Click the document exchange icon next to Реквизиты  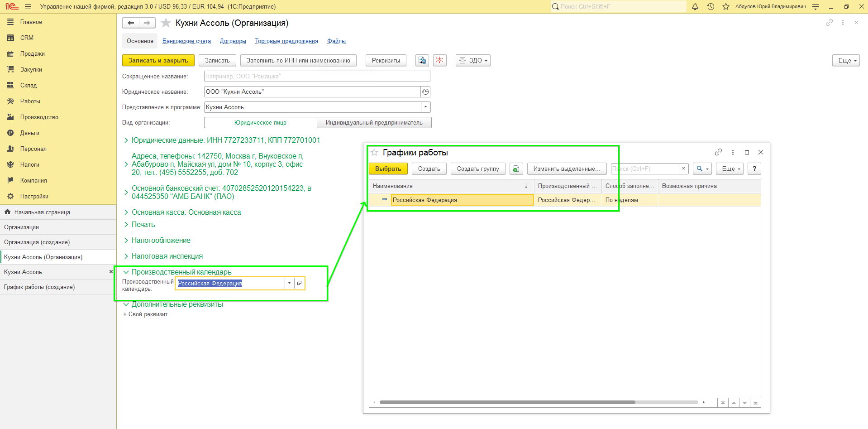tap(422, 60)
